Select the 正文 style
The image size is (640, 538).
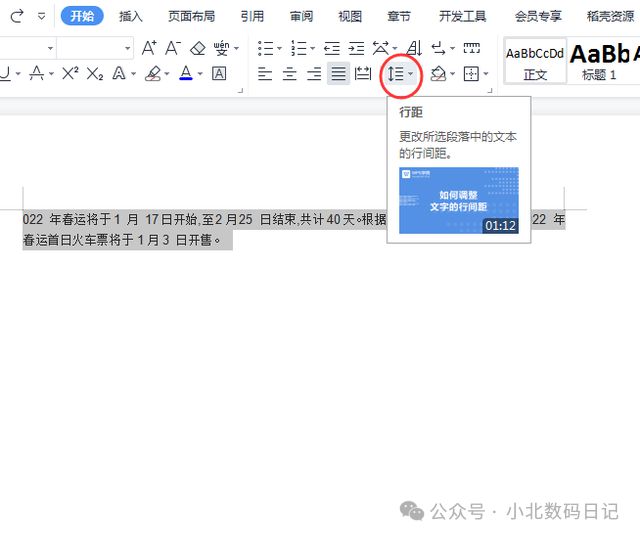[x=535, y=61]
